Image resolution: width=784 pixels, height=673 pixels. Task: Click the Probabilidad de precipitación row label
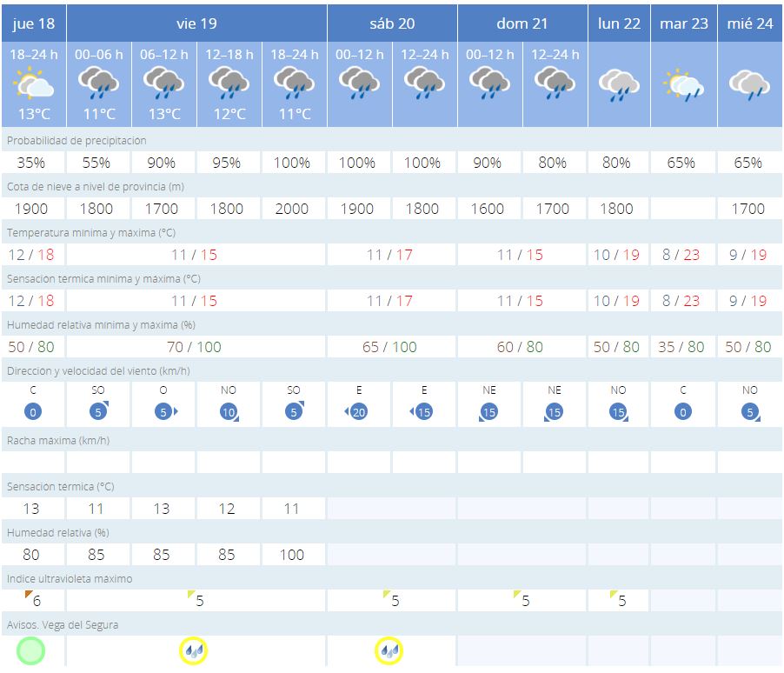[76, 140]
